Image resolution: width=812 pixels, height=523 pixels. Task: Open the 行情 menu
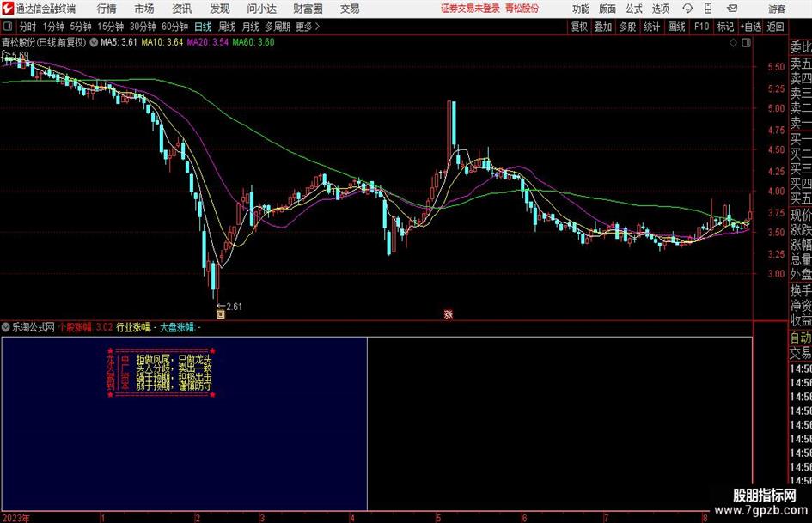107,9
